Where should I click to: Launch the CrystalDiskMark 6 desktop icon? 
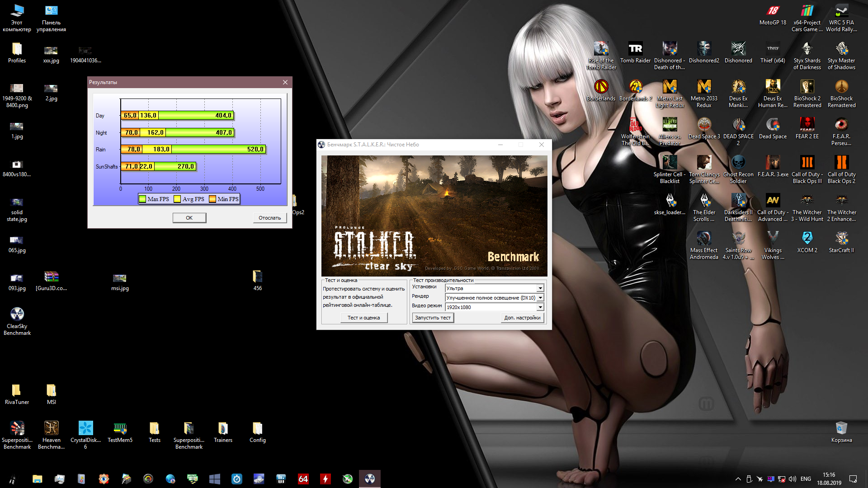tap(85, 428)
